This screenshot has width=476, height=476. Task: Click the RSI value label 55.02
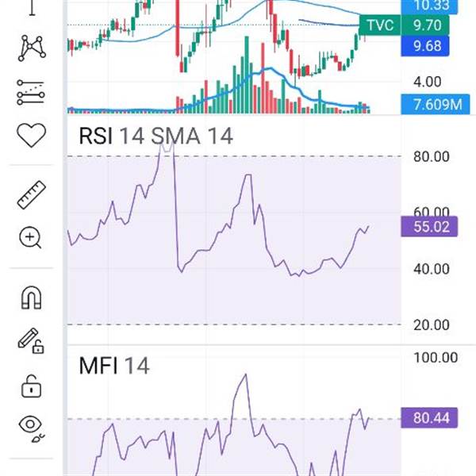(429, 227)
